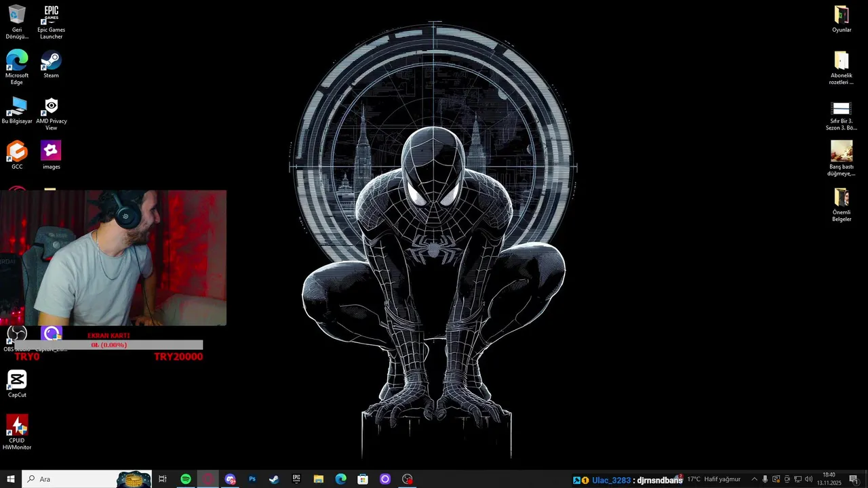Screen dimensions: 868x488
Task: Click the screen capture tray icon
Action: 776,479
